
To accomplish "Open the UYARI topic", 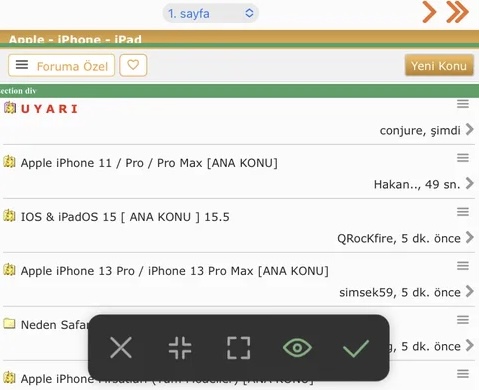I will tap(49, 109).
